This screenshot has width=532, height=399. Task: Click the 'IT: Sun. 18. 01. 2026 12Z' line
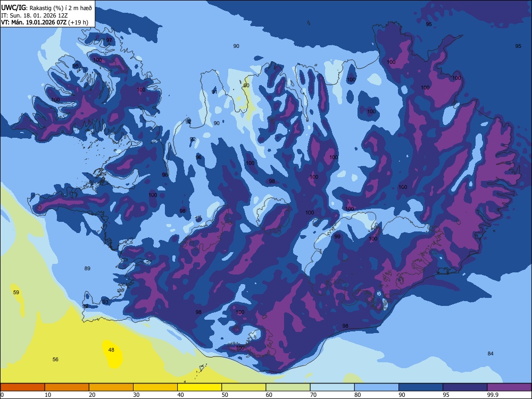[34, 15]
